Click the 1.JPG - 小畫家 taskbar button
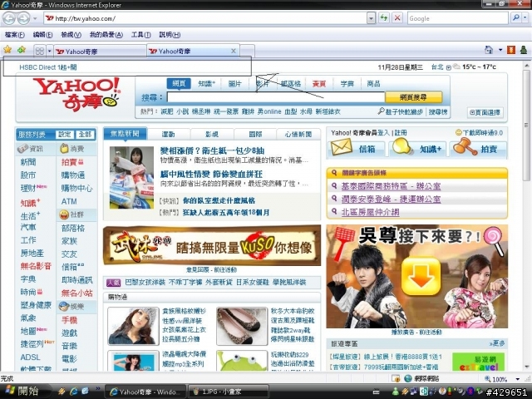532x399 pixels. (x=228, y=392)
